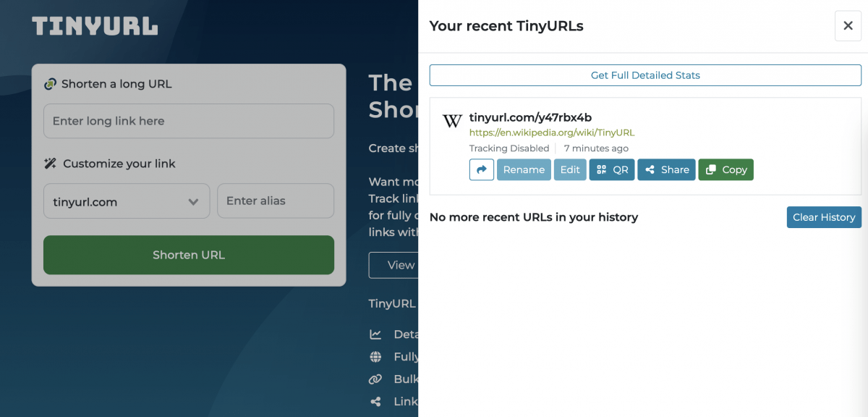The image size is (868, 417).
Task: Click the TinyURL logo
Action: pos(95,27)
